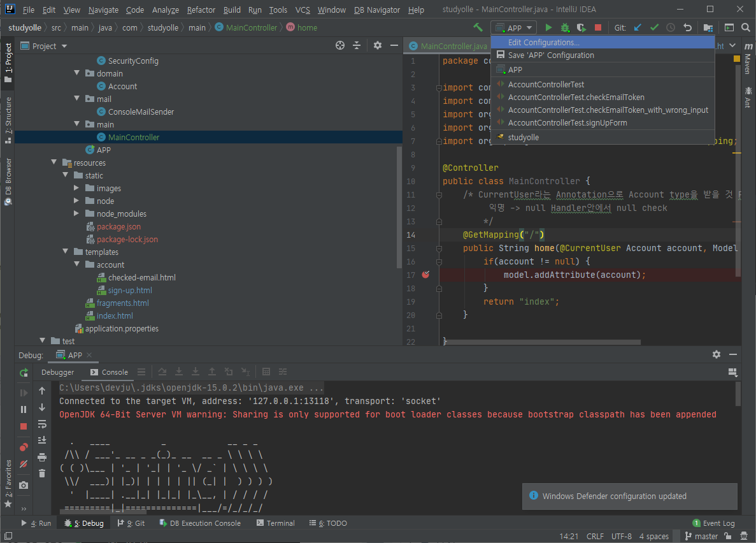This screenshot has height=543, width=756.
Task: Click the editor horizontal scrollbar
Action: [541, 342]
